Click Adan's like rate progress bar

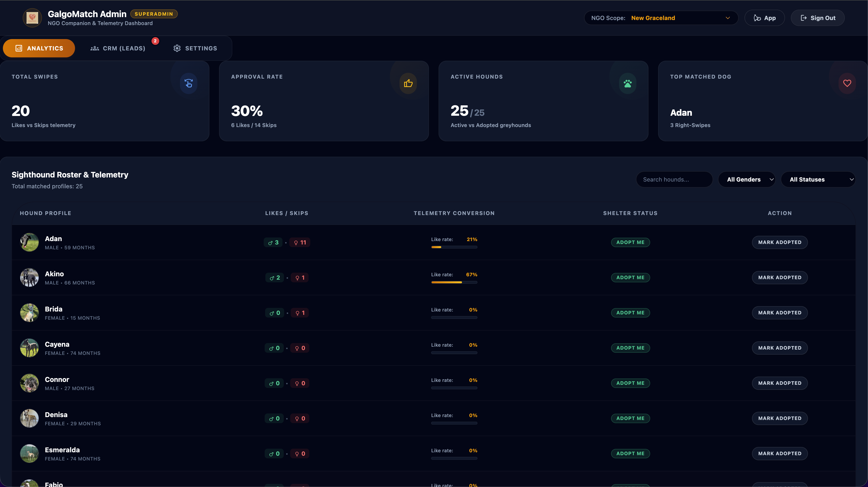click(454, 247)
